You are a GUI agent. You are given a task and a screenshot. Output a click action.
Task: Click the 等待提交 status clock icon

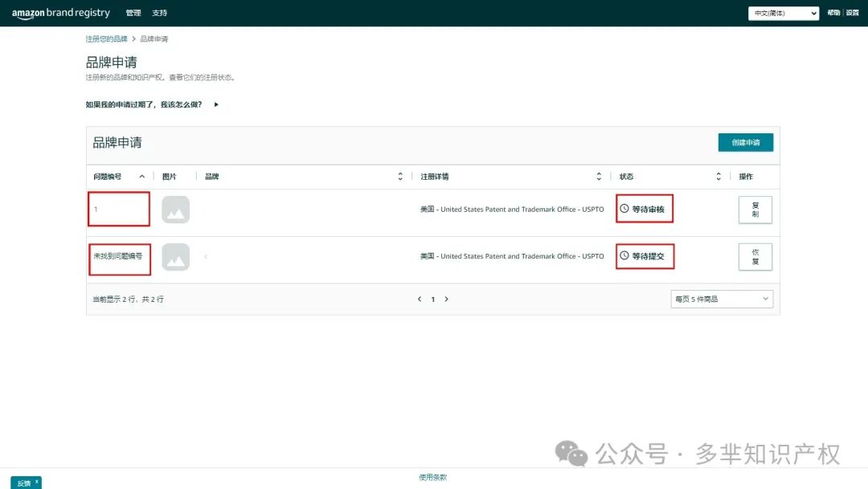pyautogui.click(x=624, y=255)
